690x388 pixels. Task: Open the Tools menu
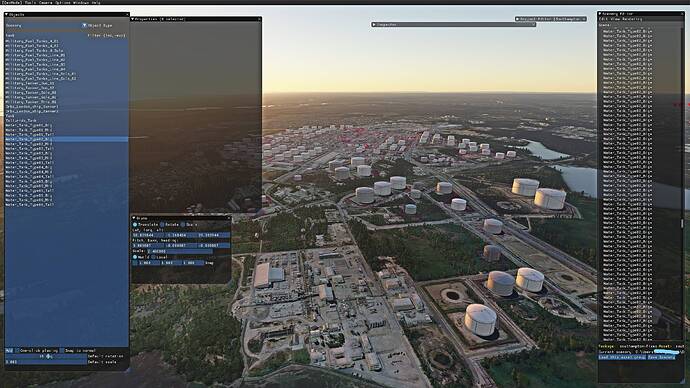[x=30, y=2]
